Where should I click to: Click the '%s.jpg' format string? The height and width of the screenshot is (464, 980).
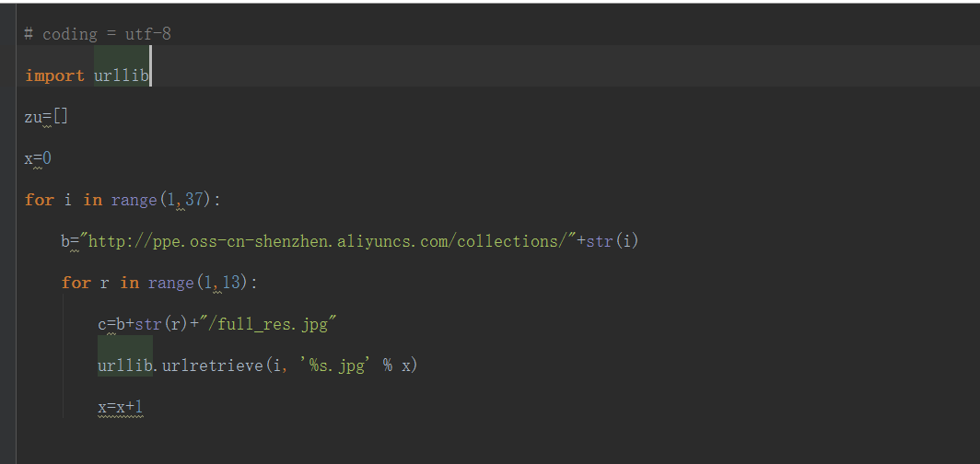[x=337, y=365]
